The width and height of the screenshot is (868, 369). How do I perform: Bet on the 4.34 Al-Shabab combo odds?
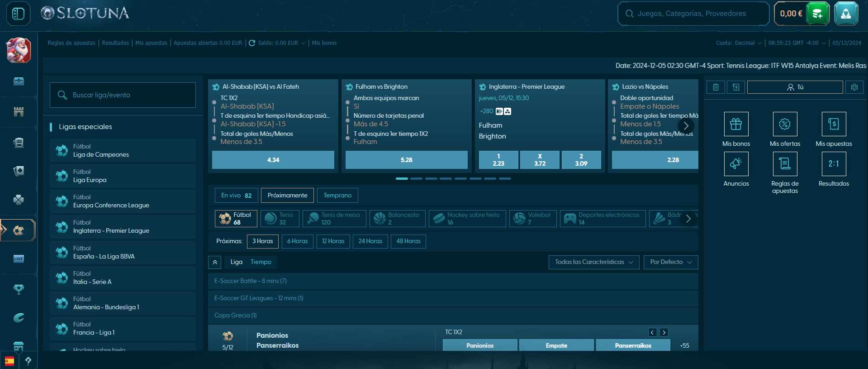[x=273, y=160]
